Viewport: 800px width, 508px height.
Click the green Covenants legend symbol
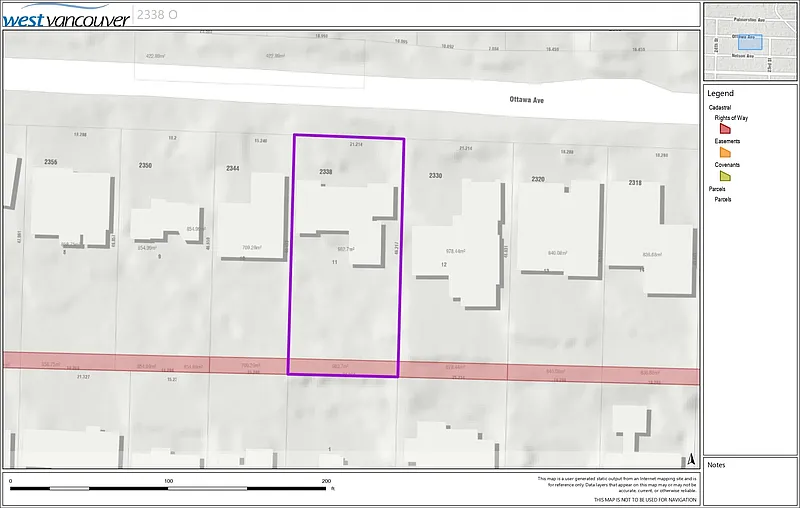pyautogui.click(x=725, y=176)
